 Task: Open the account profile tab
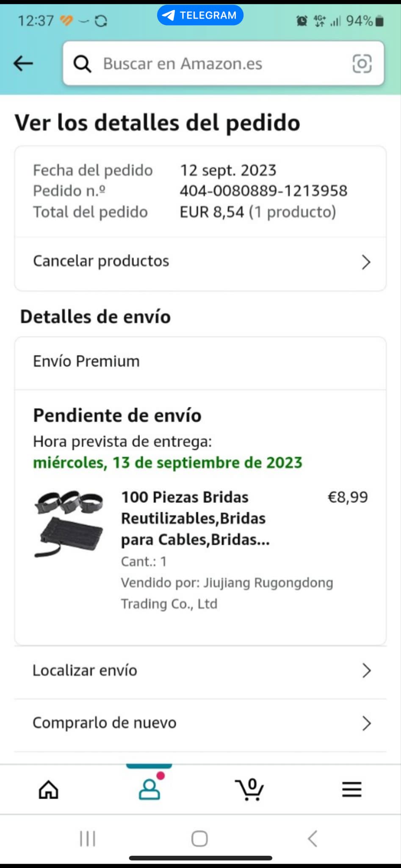coord(149,789)
